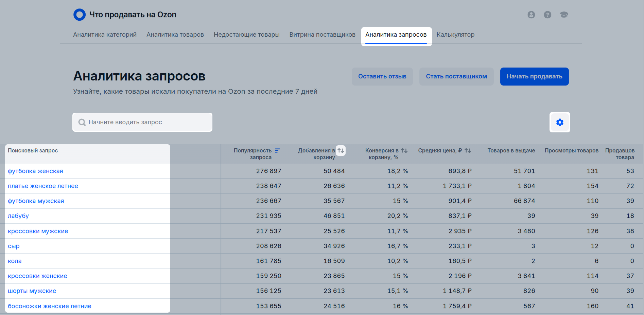Open Недостающие товары tab
This screenshot has width=644, height=315.
point(246,35)
